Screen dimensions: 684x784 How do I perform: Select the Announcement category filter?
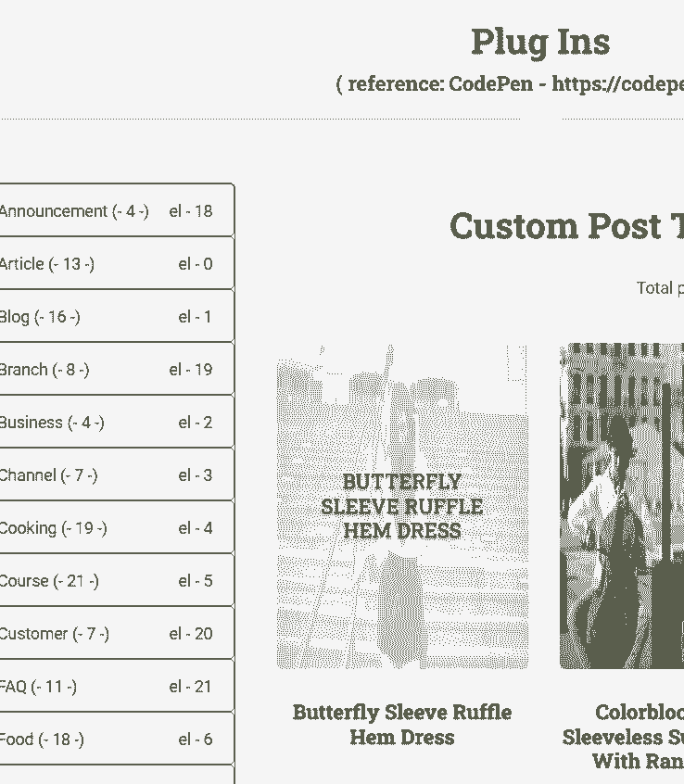(107, 211)
